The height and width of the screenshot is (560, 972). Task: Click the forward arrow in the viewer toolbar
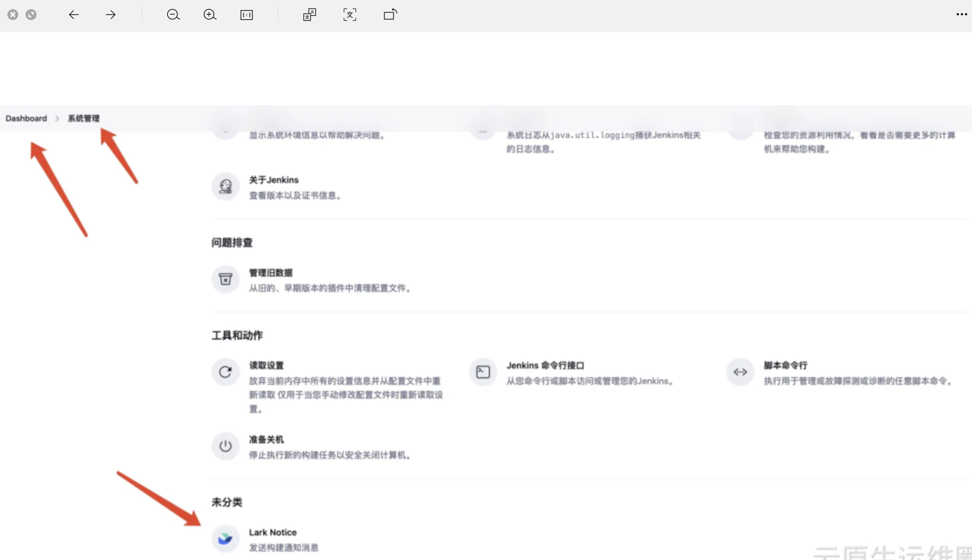[x=111, y=15]
